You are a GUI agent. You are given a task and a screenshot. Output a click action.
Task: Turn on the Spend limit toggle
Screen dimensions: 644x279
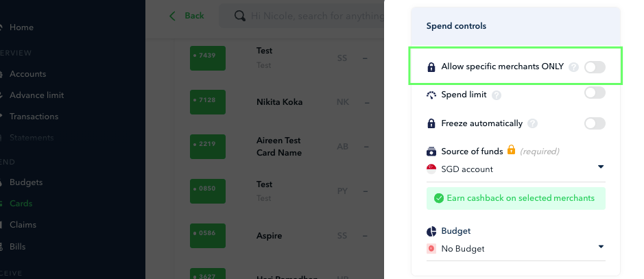pyautogui.click(x=595, y=93)
